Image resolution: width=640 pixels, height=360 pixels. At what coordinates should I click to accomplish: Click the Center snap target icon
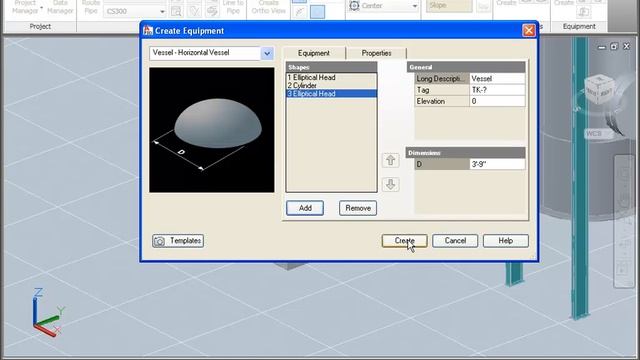pyautogui.click(x=354, y=6)
